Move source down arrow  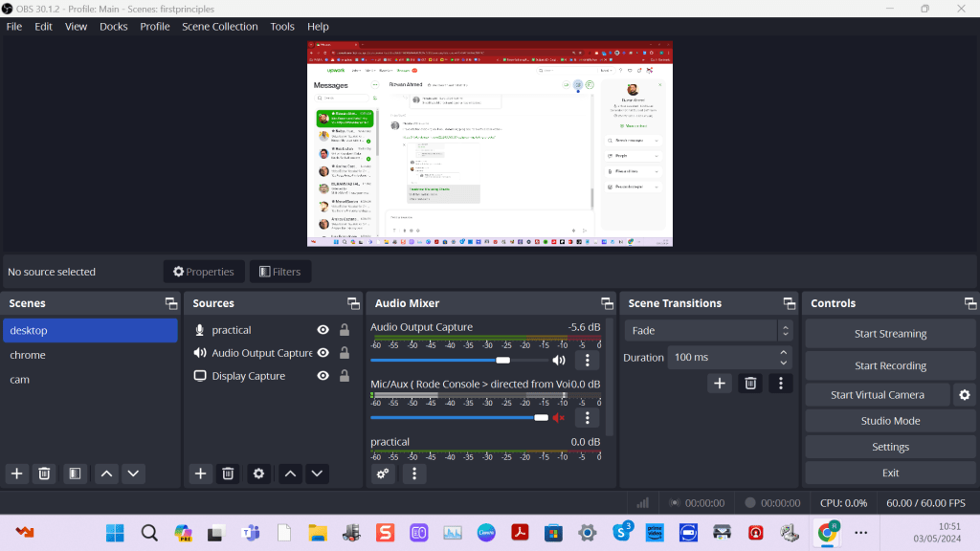point(317,474)
